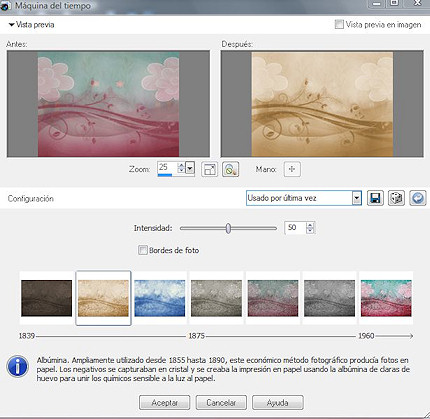This screenshot has width=430, height=419.
Task: Click the Aceptar button
Action: [164, 403]
